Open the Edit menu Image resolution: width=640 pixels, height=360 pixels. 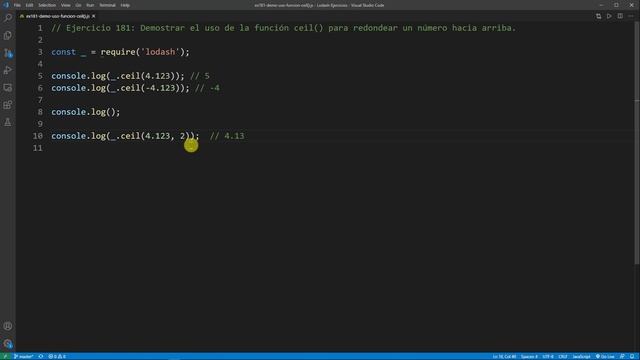[x=29, y=5]
